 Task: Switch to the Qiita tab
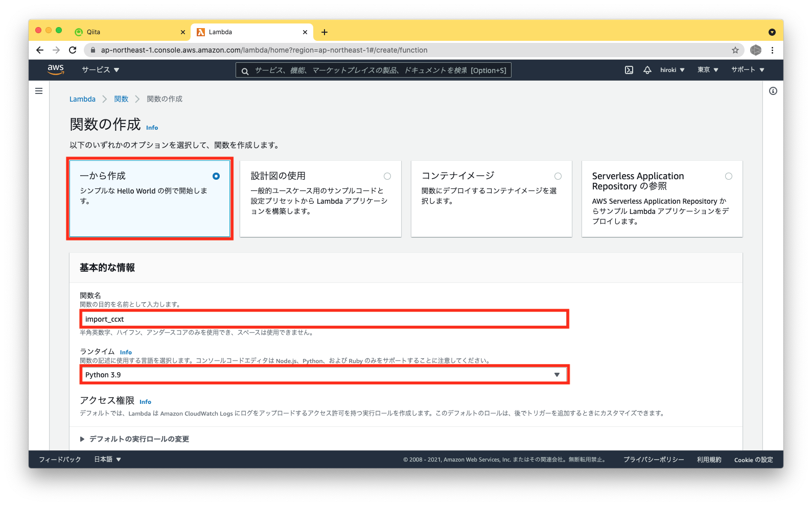tap(129, 32)
